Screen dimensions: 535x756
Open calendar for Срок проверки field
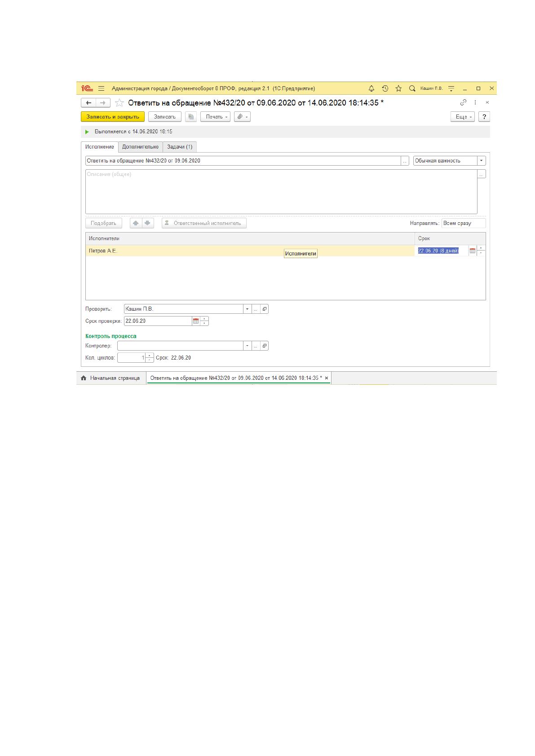[196, 321]
